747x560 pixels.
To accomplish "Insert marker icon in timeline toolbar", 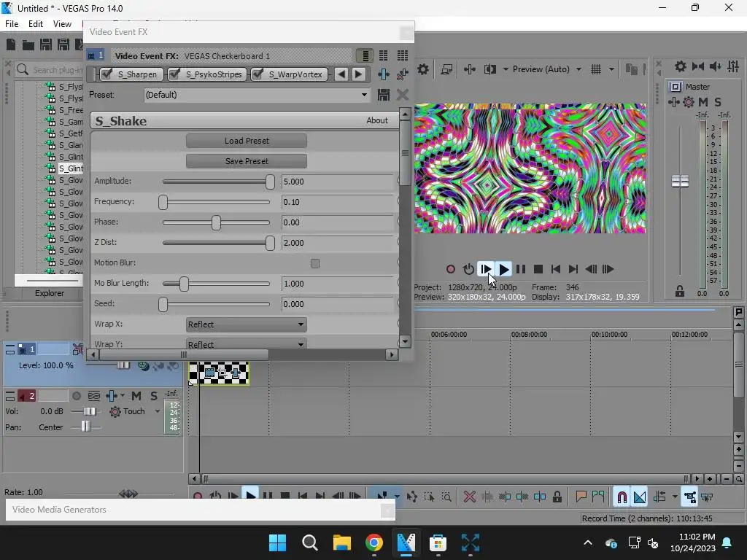I will coord(581,497).
